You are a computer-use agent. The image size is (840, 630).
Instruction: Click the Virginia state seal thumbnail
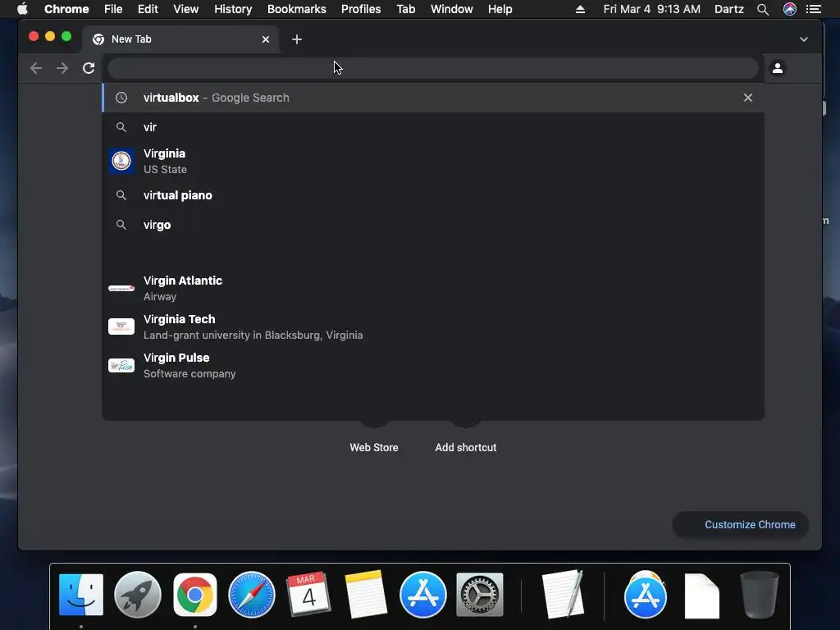click(x=121, y=161)
